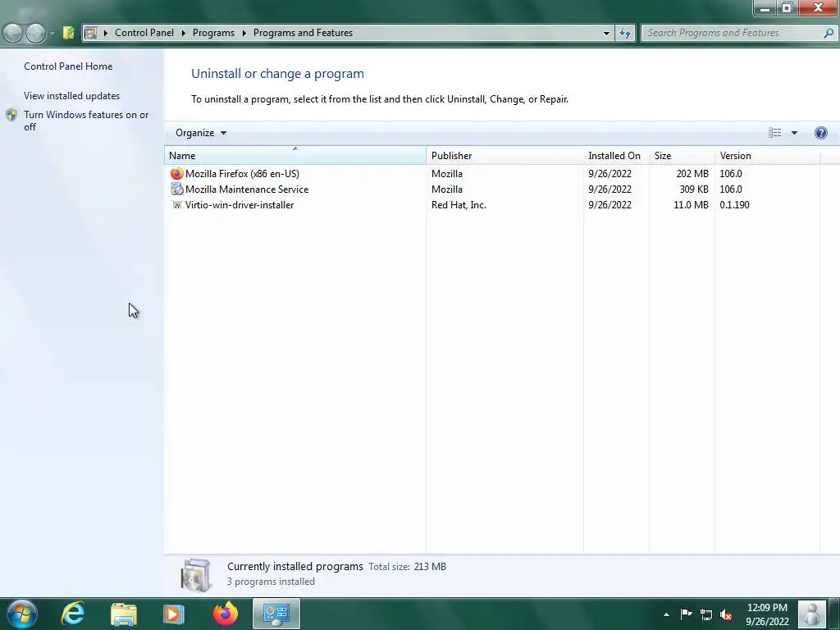Click the Refresh button in address bar
Screen dimensions: 840x630
625,33
